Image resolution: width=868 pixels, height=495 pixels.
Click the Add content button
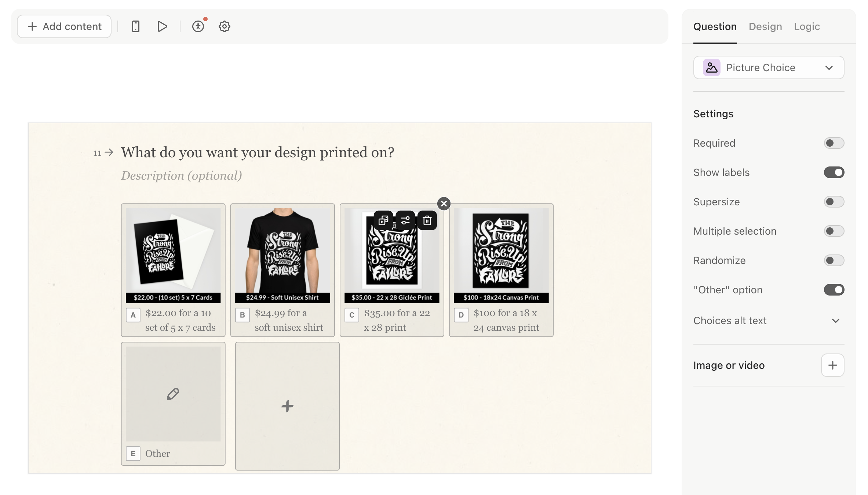(x=64, y=26)
